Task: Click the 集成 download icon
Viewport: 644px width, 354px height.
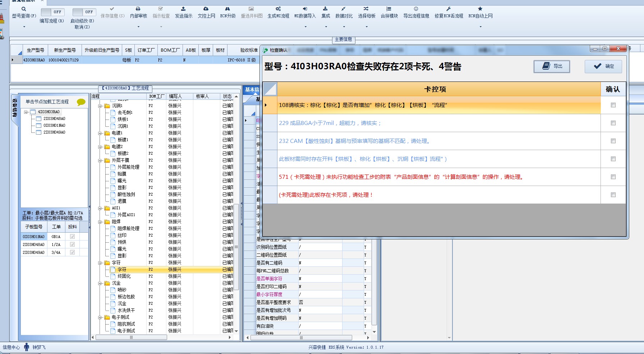Action: coord(325,9)
